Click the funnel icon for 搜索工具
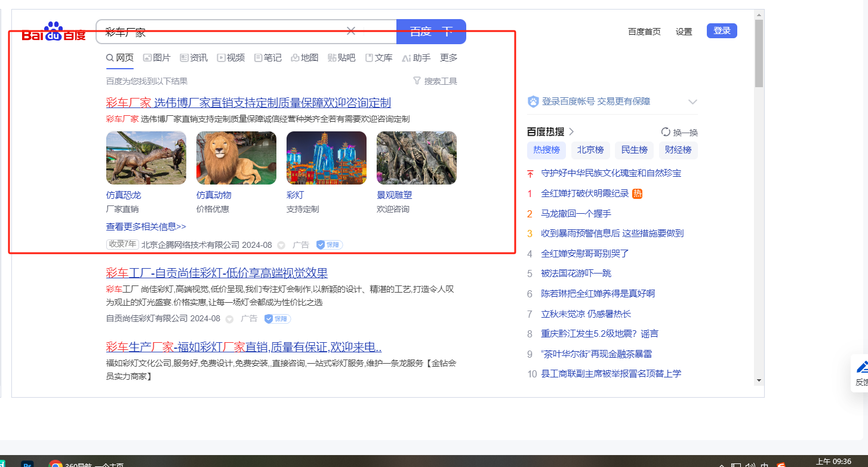868x467 pixels. [417, 81]
